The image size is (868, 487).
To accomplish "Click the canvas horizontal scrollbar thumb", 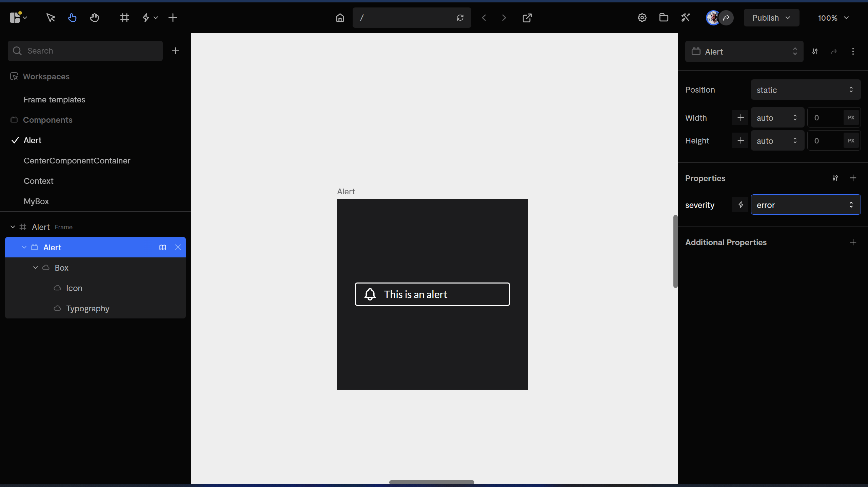I will (431, 482).
